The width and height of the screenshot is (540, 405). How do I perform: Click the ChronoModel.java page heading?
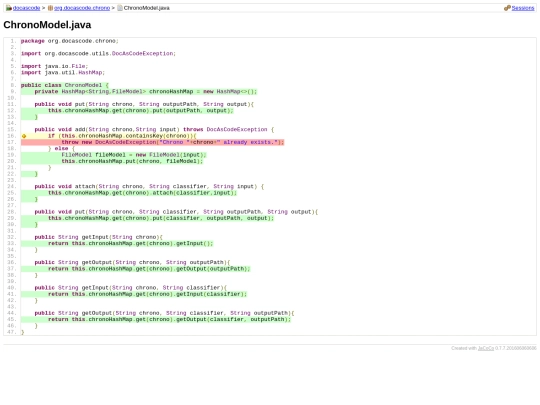(x=47, y=25)
